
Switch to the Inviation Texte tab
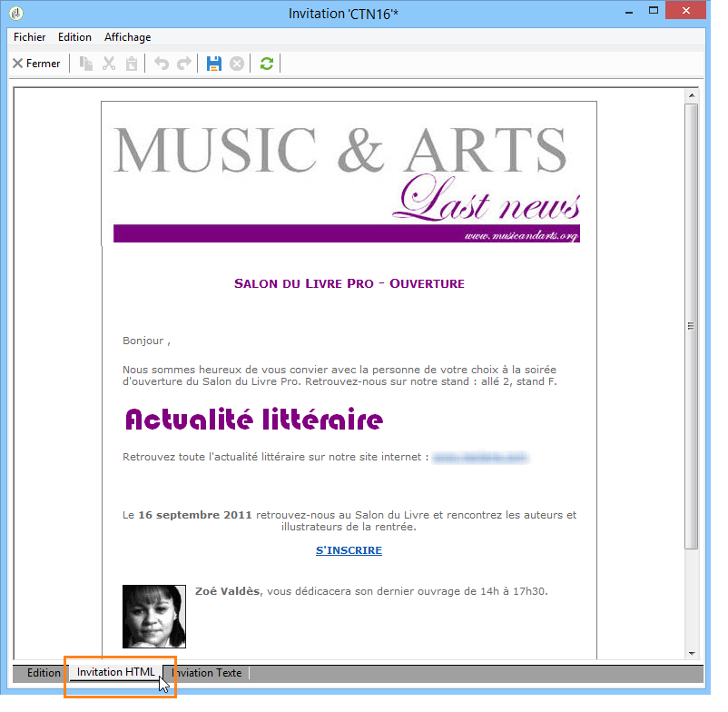(x=207, y=673)
